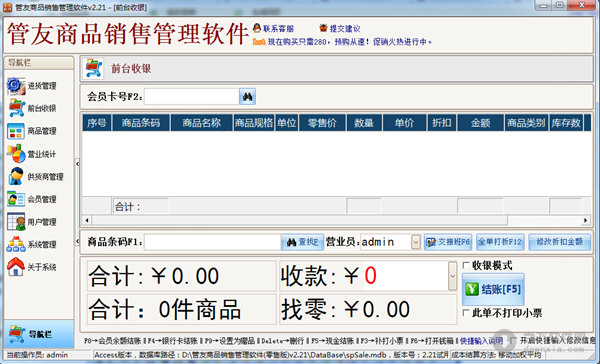Click the app icon in the title bar
The width and height of the screenshot is (600, 364).
tap(7, 7)
